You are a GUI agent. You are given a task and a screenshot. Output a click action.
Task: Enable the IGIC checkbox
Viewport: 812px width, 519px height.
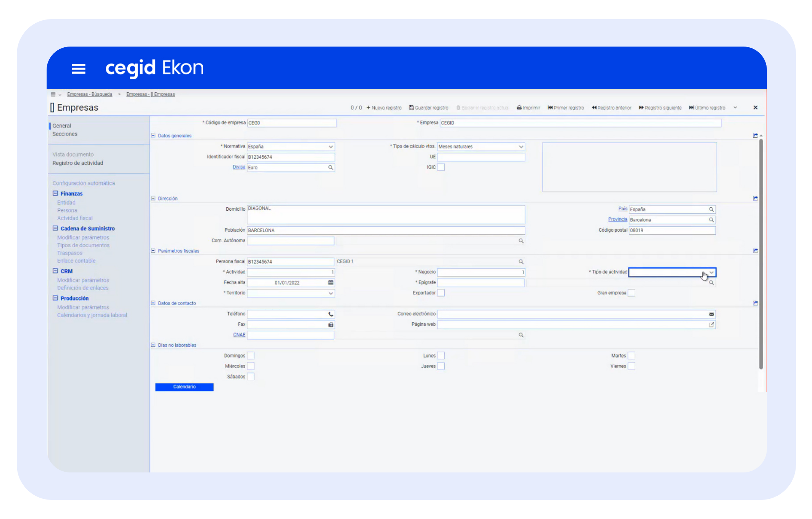441,167
